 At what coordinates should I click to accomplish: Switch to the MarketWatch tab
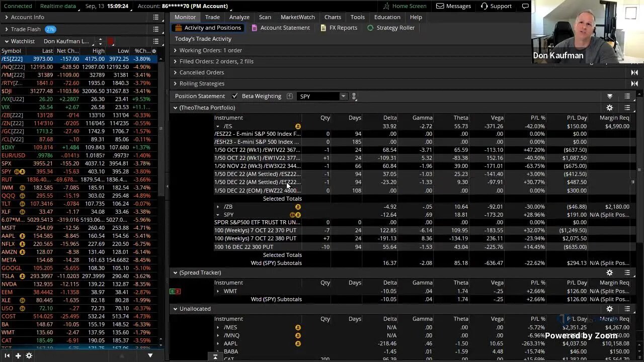[298, 17]
